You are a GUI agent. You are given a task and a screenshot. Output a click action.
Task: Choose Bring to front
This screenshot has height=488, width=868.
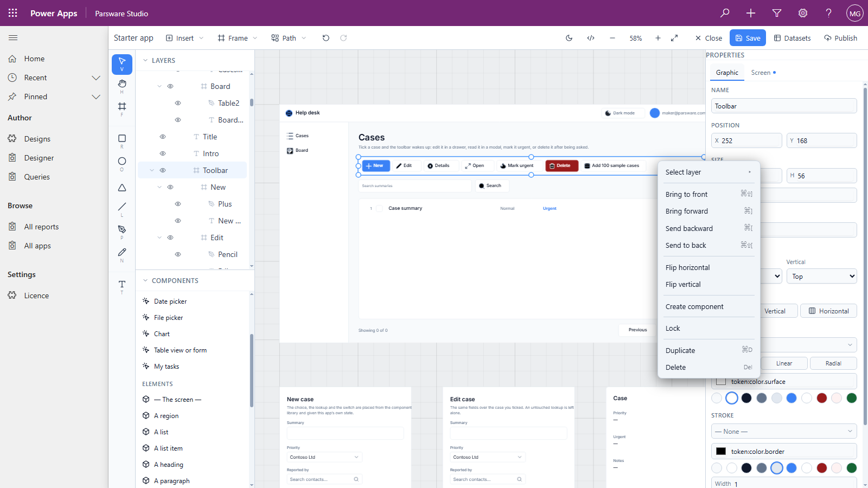coord(709,194)
